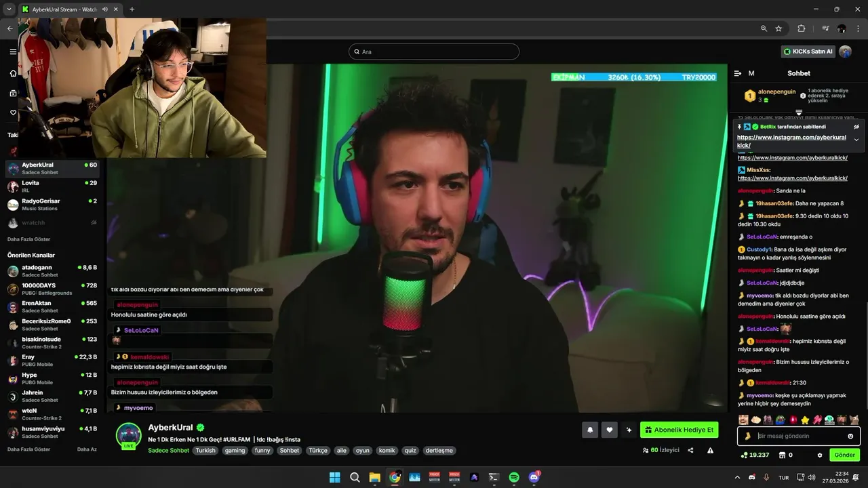This screenshot has width=868, height=488.
Task: Open the emoji picker in chat input
Action: (850, 436)
